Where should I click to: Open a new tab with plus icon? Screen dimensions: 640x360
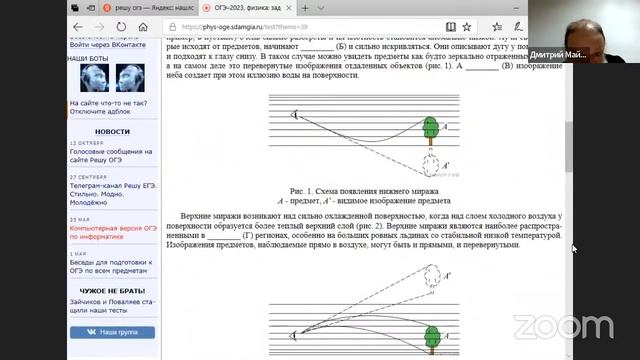(305, 8)
